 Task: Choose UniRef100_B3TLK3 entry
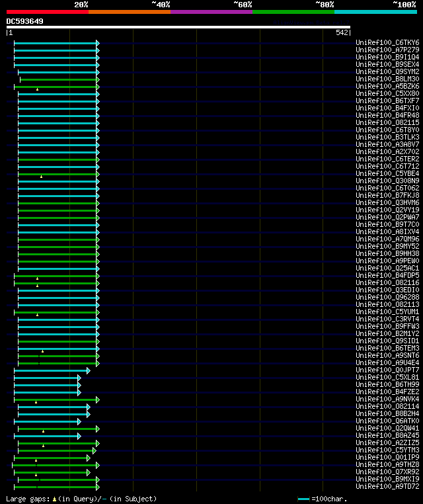pyautogui.click(x=387, y=137)
